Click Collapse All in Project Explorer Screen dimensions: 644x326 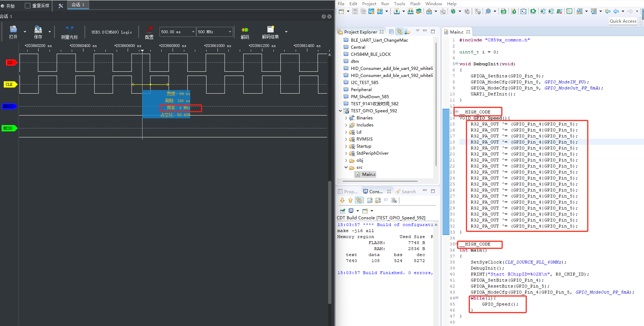coord(391,32)
